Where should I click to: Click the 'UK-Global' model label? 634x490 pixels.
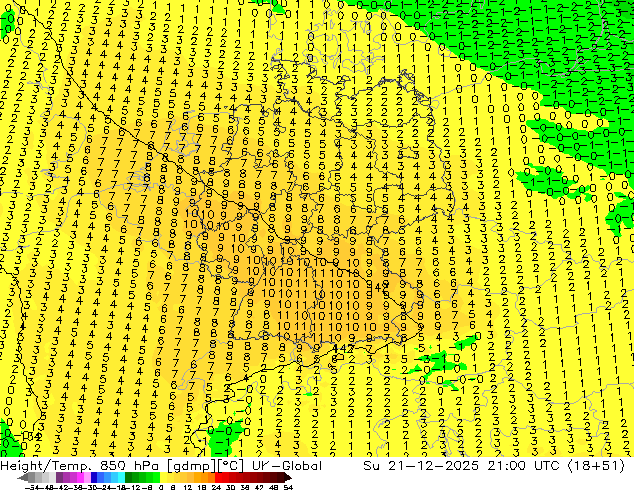[x=287, y=466]
